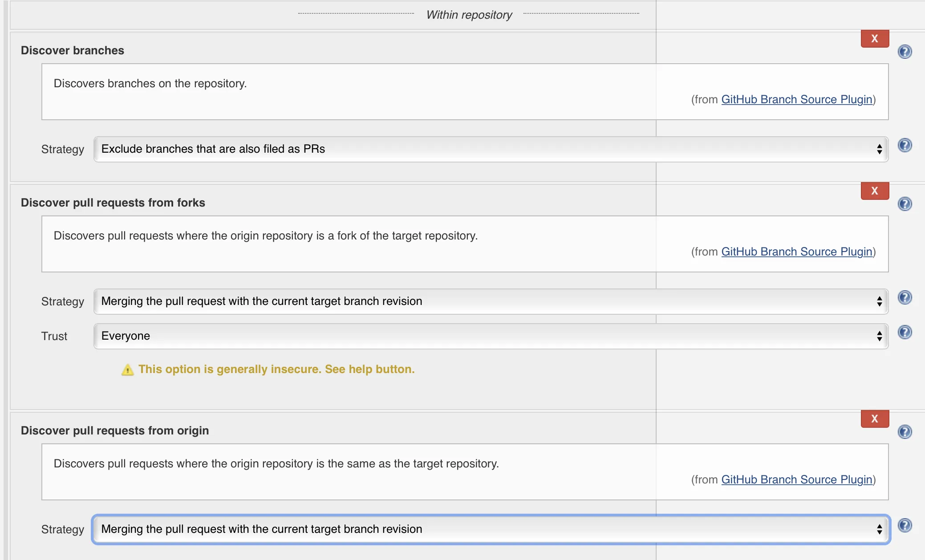Open help for the Trust setting
925x560 pixels.
point(905,332)
